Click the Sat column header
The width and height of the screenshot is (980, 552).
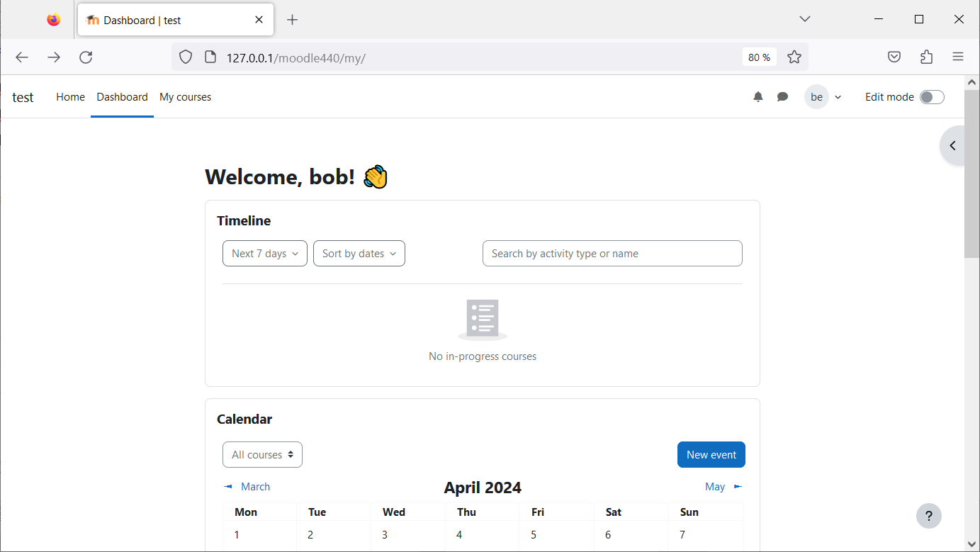[614, 512]
